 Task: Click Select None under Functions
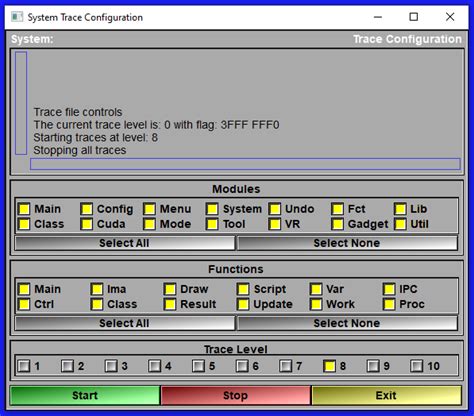(347, 323)
